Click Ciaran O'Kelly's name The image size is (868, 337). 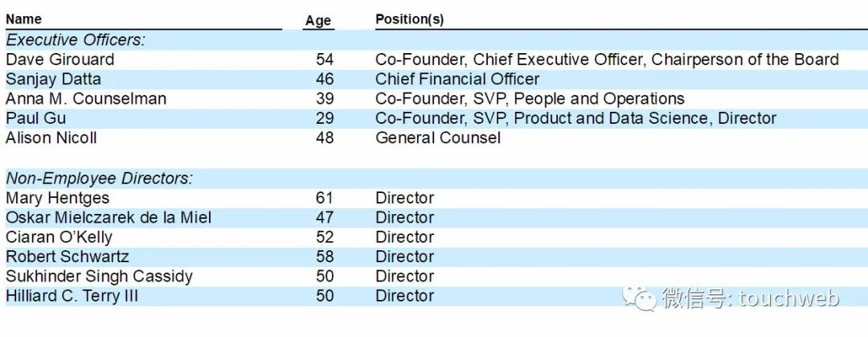click(59, 237)
